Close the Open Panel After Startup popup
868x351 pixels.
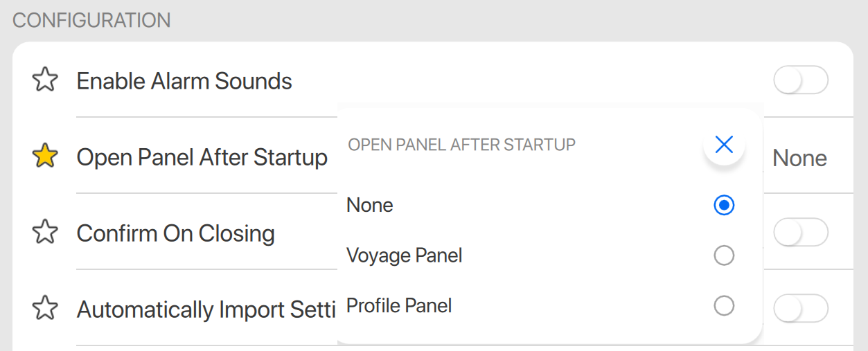click(724, 145)
